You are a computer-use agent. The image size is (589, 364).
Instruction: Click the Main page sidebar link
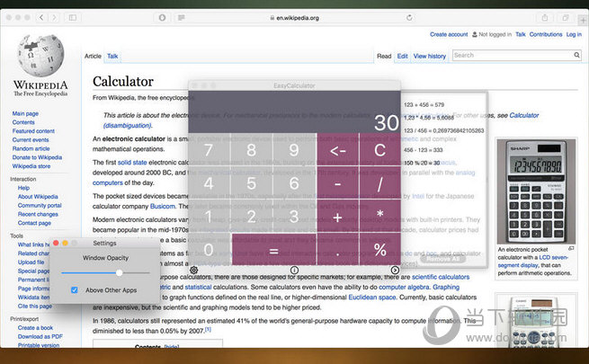pyautogui.click(x=25, y=113)
